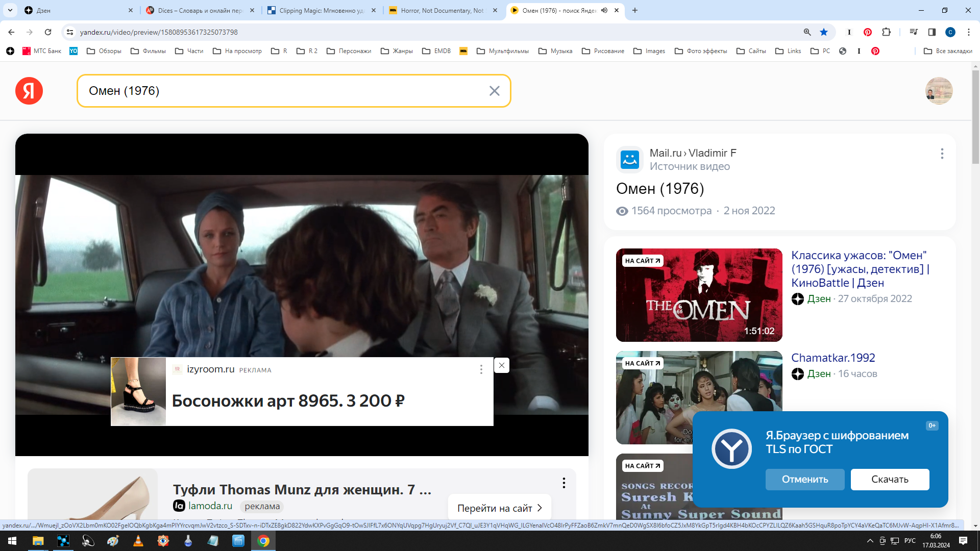Screen dimensions: 980x551
Task: Click the Туфли Thomas Munz ad title
Action: tap(302, 490)
